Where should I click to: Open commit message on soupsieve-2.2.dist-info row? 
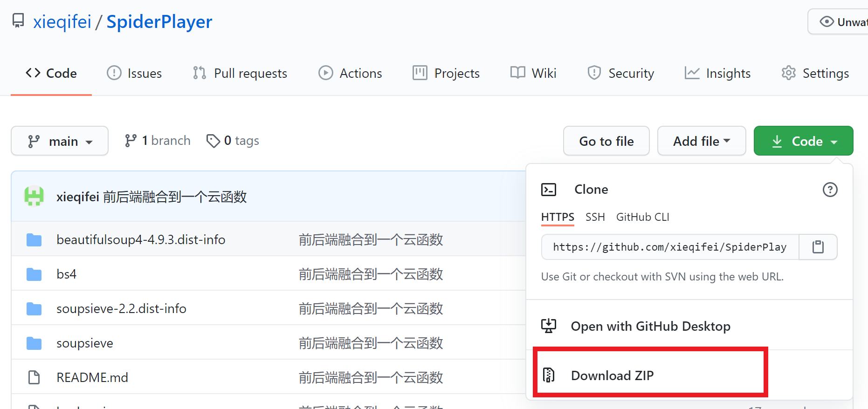(371, 308)
